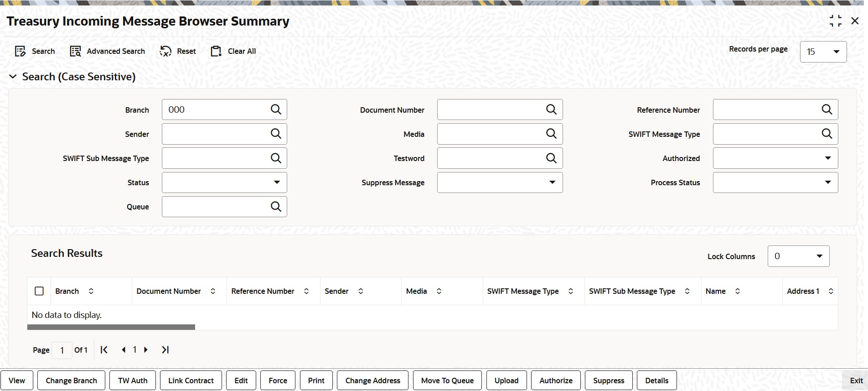Viewport: 868px width, 391px height.
Task: Open lookup for Document Number field
Action: pos(551,109)
